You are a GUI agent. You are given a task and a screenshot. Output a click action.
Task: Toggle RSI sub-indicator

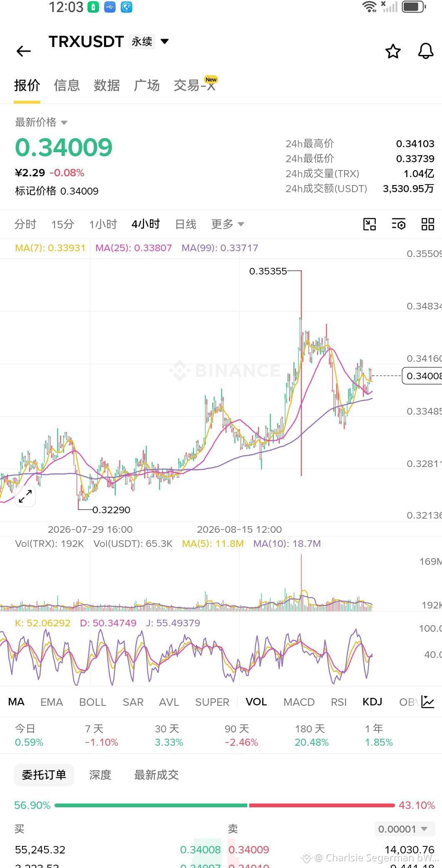[x=339, y=702]
